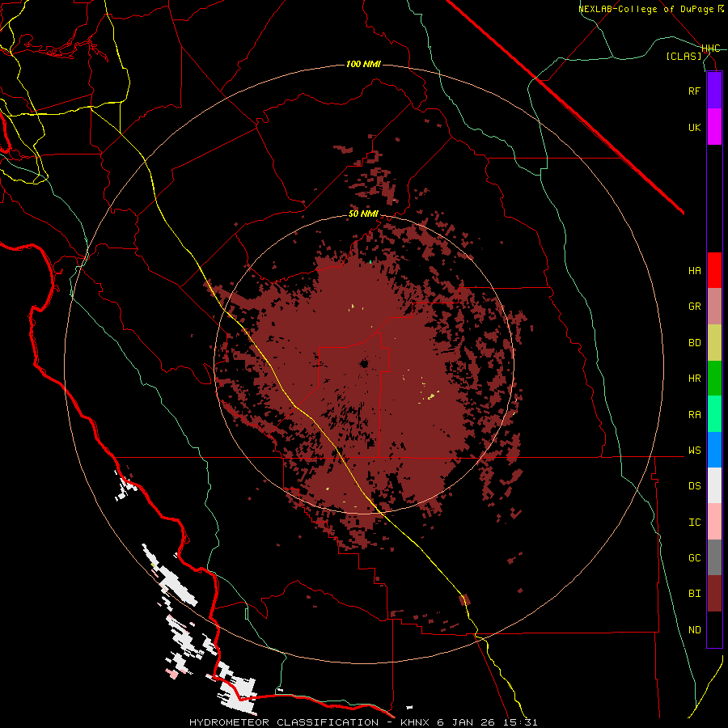This screenshot has width=728, height=728.
Task: Click the RF legend label
Action: [x=694, y=91]
